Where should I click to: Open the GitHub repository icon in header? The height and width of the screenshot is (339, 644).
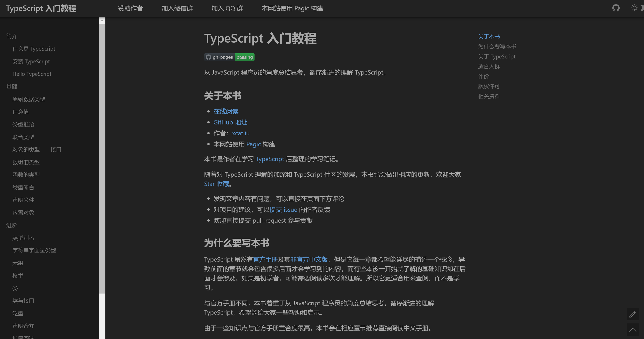coord(616,8)
